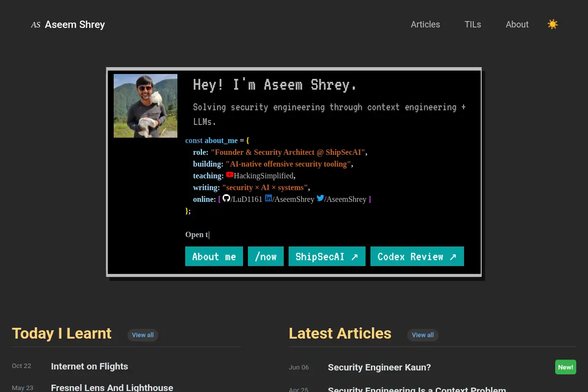Click "Founder & Security Architect @ ShipSecAI" text

pyautogui.click(x=288, y=152)
